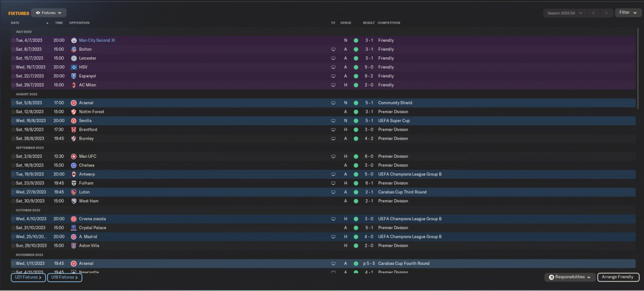Toggle the tick circle beside Sat, 12/8/2023
This screenshot has width=644, height=291.
pos(13,112)
